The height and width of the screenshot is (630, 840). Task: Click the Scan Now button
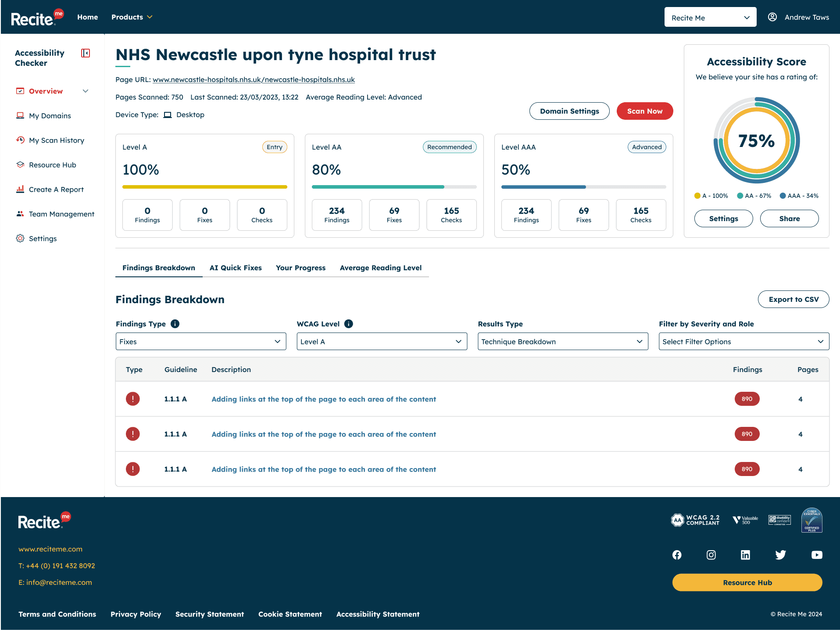645,111
